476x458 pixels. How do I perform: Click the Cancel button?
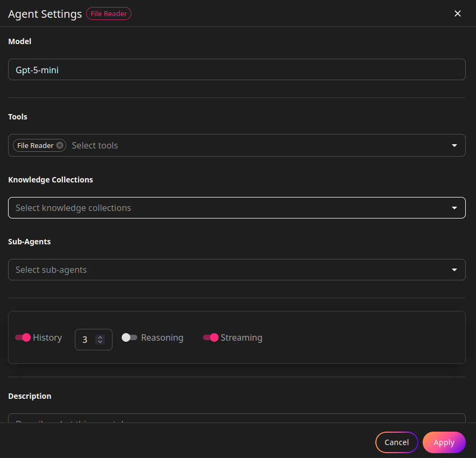[396, 442]
